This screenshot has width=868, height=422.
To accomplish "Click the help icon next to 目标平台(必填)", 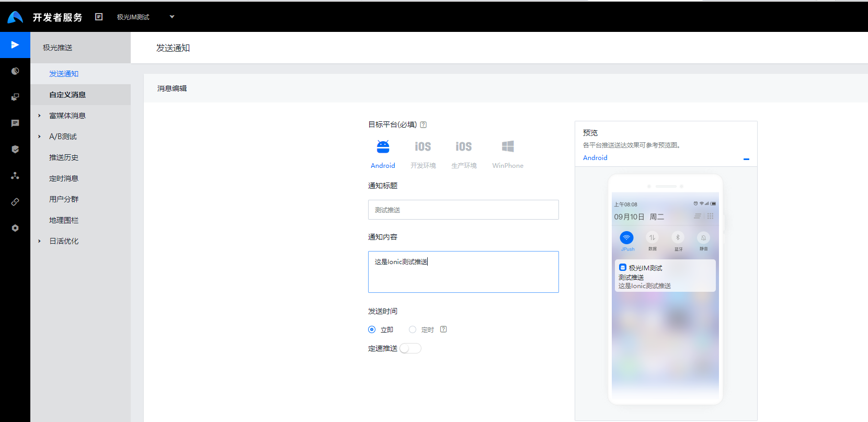I will (424, 124).
